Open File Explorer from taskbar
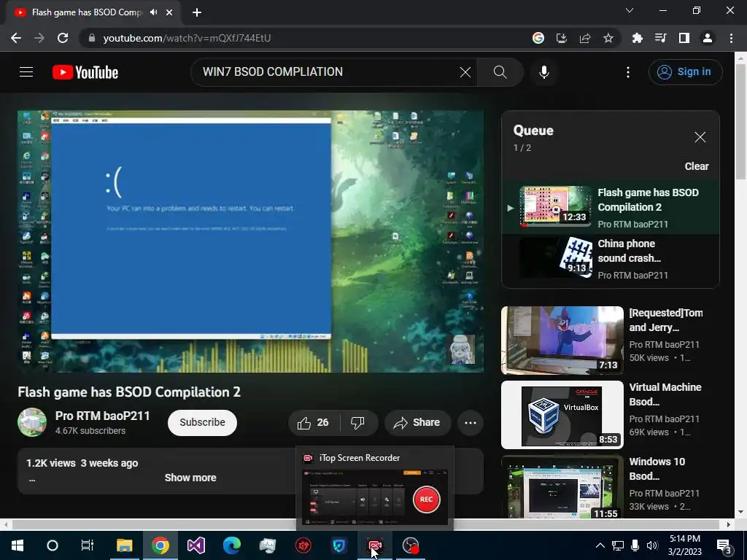 pos(124,545)
